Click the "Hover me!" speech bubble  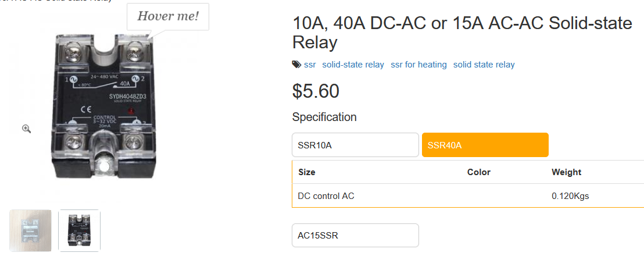point(167,16)
